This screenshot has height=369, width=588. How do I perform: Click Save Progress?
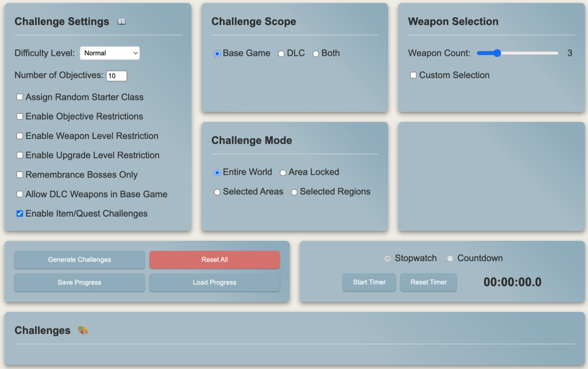pos(79,283)
